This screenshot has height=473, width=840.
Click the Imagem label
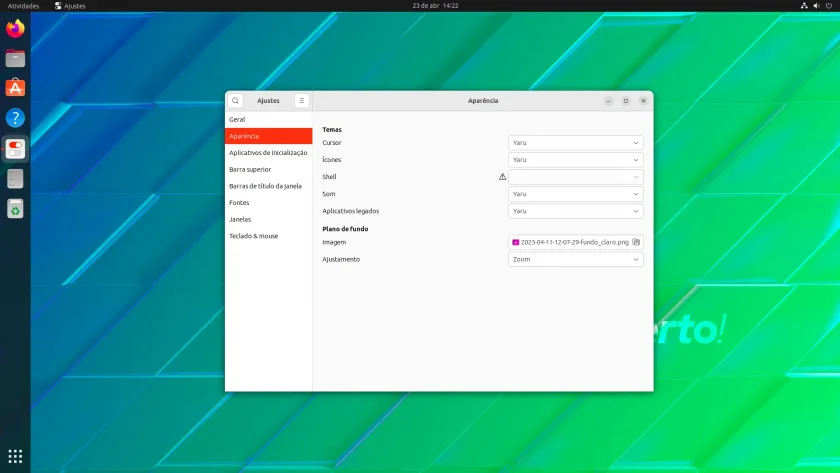click(334, 242)
